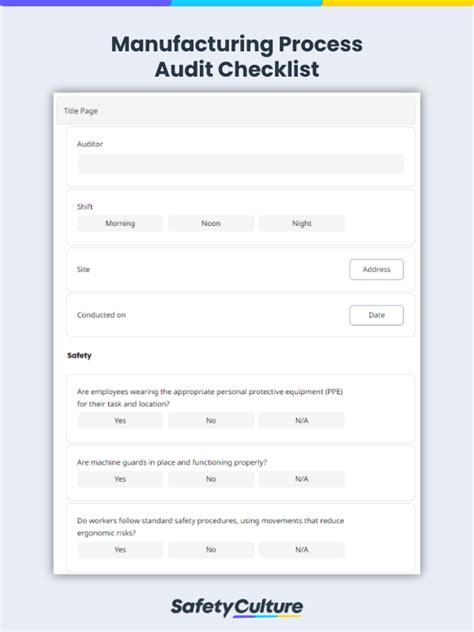Answer Yes for ergonomic risks question

120,550
